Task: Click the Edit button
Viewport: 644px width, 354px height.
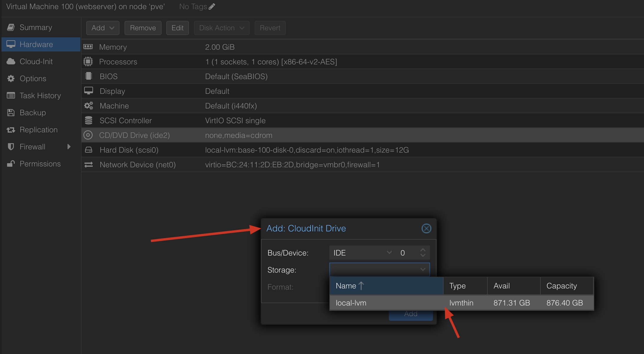Action: pyautogui.click(x=177, y=28)
